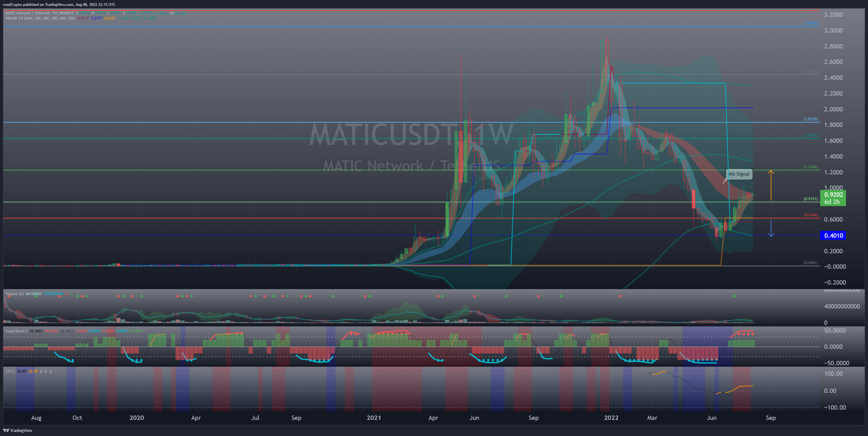The image size is (868, 436).
Task: Click the orange 0.6201 legend value
Action: (110, 18)
